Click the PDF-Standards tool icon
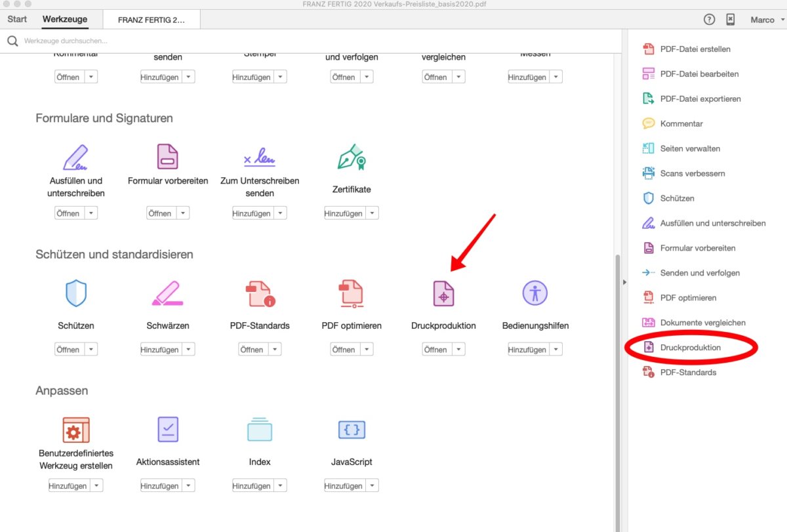The width and height of the screenshot is (787, 532). point(260,294)
